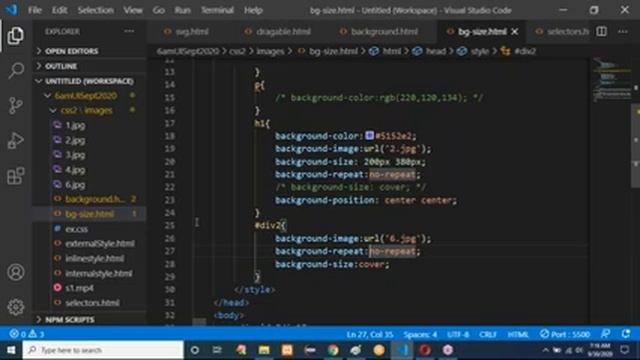Click Spaces: 4 indentation status item
This screenshot has height=360, width=640.
(x=420, y=334)
